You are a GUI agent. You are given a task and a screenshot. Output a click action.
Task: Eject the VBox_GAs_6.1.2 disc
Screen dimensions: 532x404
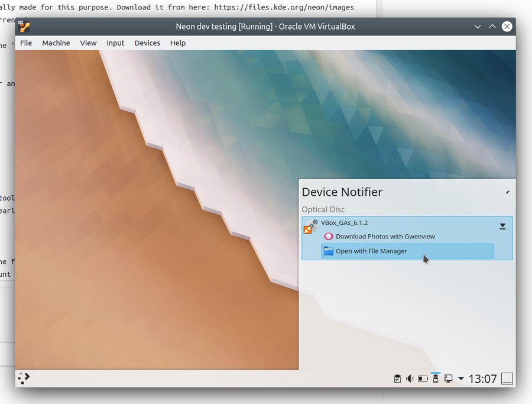click(x=502, y=226)
